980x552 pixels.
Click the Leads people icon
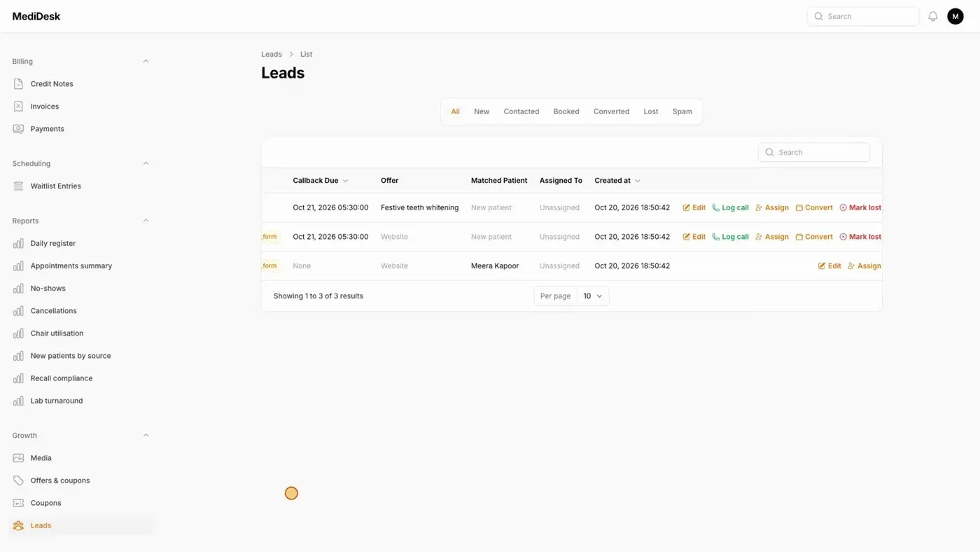[x=18, y=525]
